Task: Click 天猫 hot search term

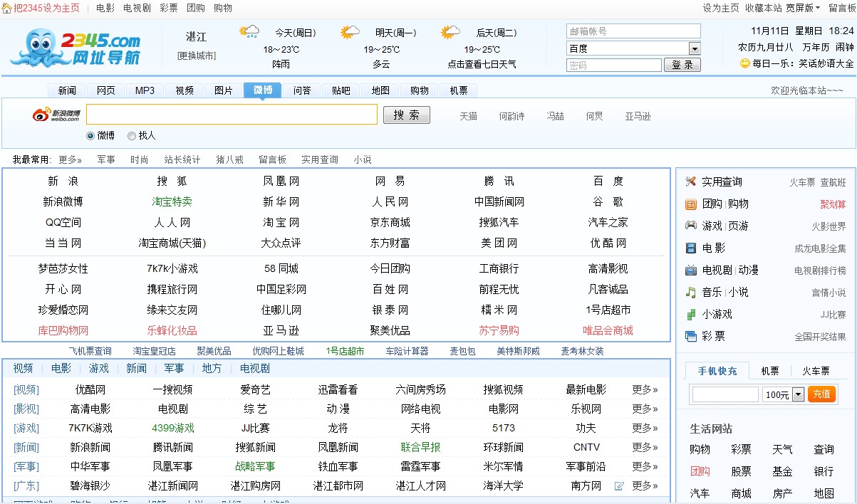Action: tap(468, 116)
